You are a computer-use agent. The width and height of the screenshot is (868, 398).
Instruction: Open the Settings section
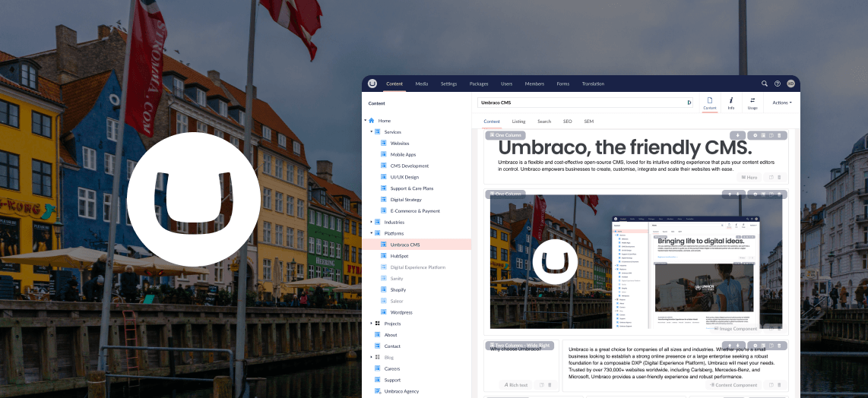(449, 84)
